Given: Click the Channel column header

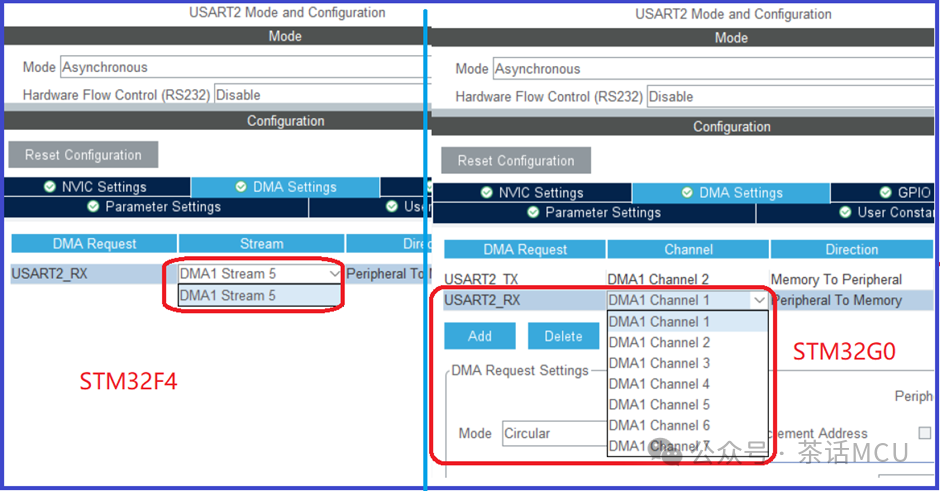Looking at the screenshot, I should click(688, 249).
